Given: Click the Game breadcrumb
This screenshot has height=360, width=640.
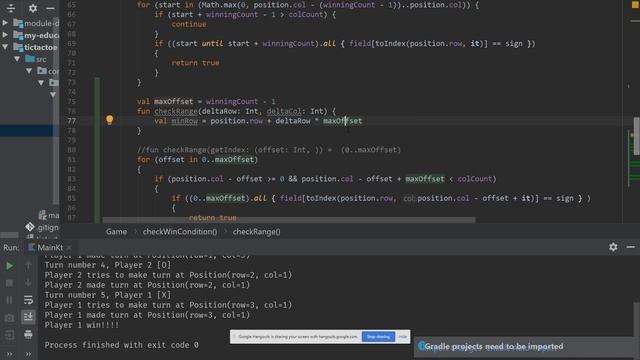Looking at the screenshot, I should point(116,232).
